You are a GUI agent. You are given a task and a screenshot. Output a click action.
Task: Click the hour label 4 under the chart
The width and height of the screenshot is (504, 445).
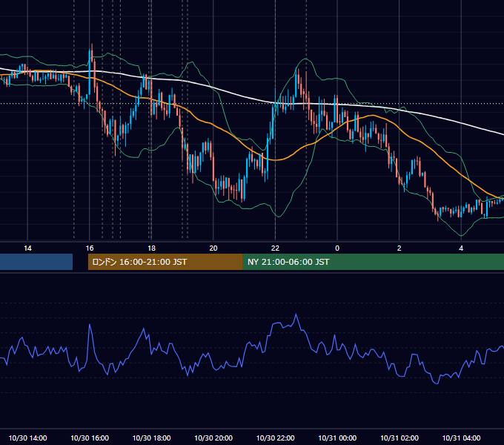click(x=461, y=248)
